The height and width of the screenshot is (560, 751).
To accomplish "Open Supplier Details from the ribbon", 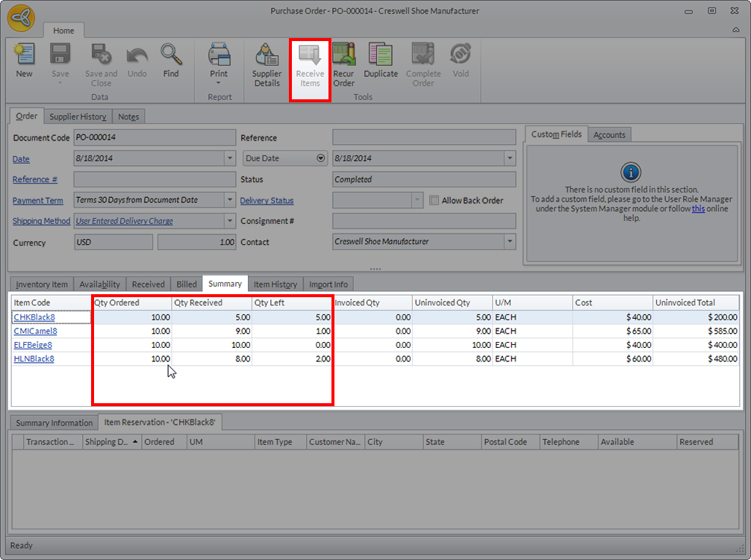I will pos(267,64).
